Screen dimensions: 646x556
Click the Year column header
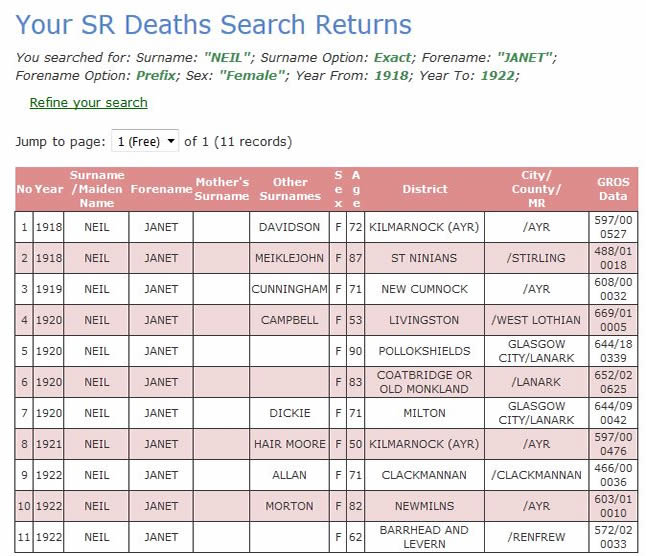click(x=49, y=189)
